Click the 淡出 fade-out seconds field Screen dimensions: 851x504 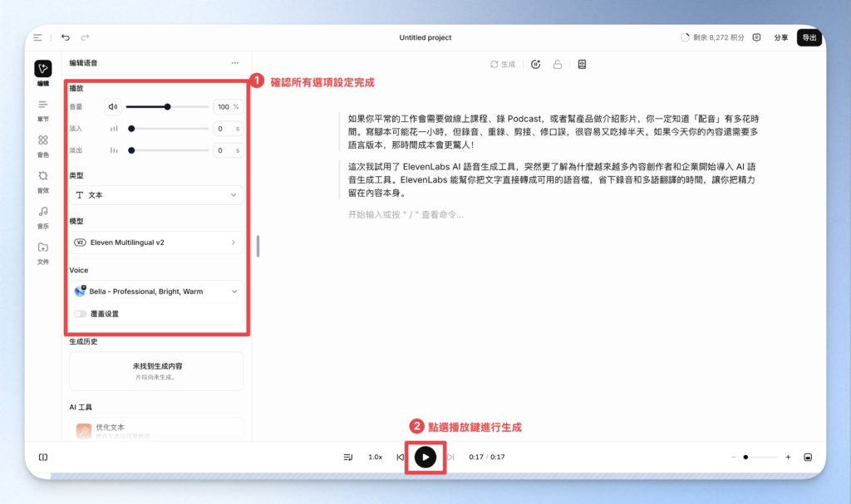tap(228, 150)
